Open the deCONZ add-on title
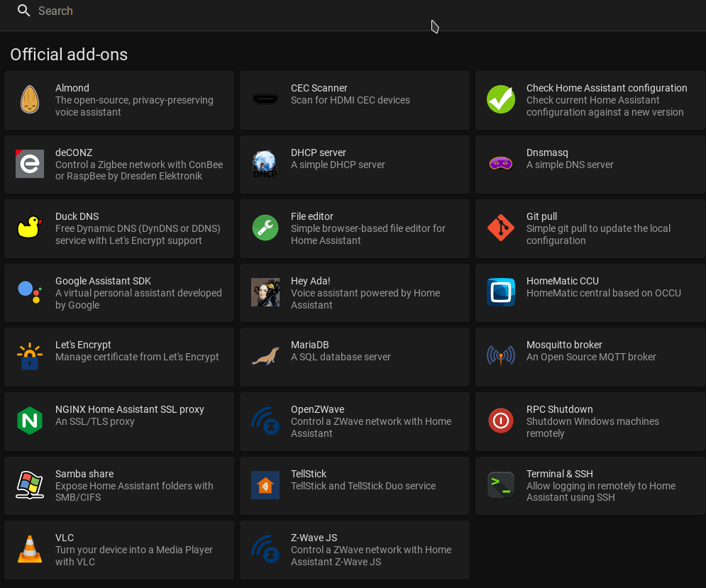The height and width of the screenshot is (588, 706). pos(74,152)
